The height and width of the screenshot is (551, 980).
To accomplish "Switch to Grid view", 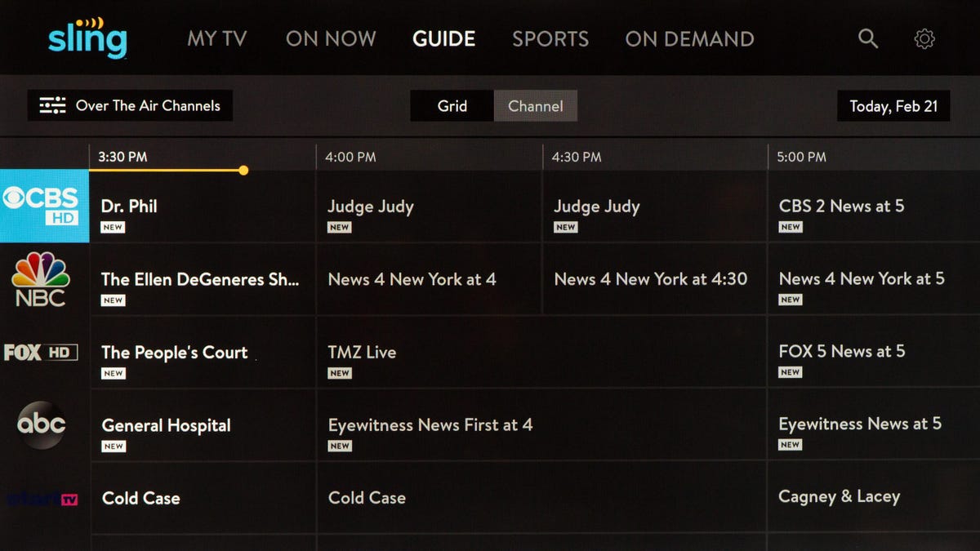I will pos(452,106).
